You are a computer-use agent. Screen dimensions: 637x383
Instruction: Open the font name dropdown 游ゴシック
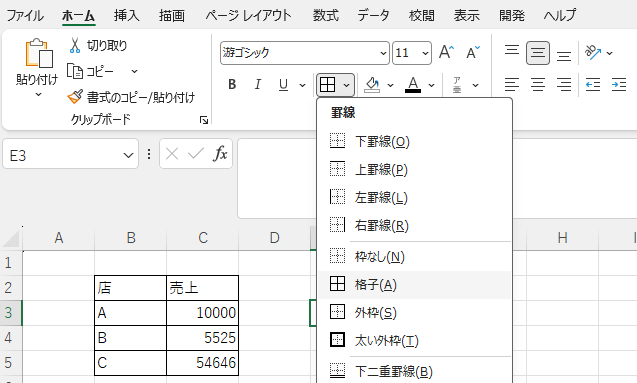point(383,53)
